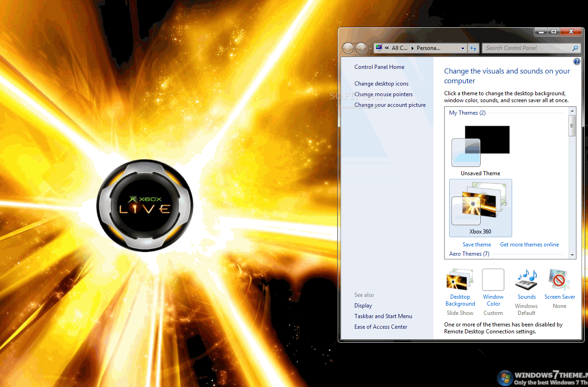Open Change your account picture link

click(390, 105)
